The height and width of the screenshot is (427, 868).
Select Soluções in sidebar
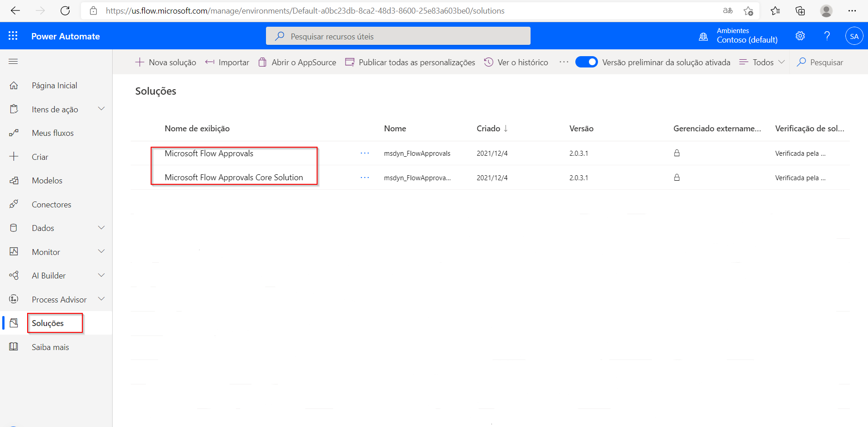pos(47,323)
